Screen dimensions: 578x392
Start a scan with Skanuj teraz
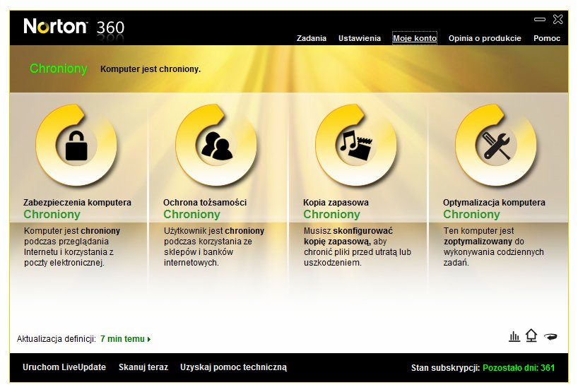point(143,367)
